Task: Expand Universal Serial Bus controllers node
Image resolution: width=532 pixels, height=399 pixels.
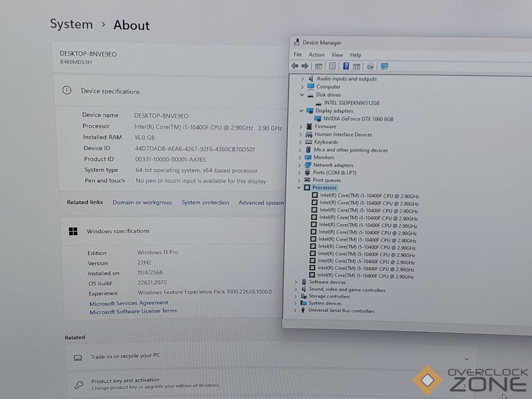Action: click(x=295, y=310)
